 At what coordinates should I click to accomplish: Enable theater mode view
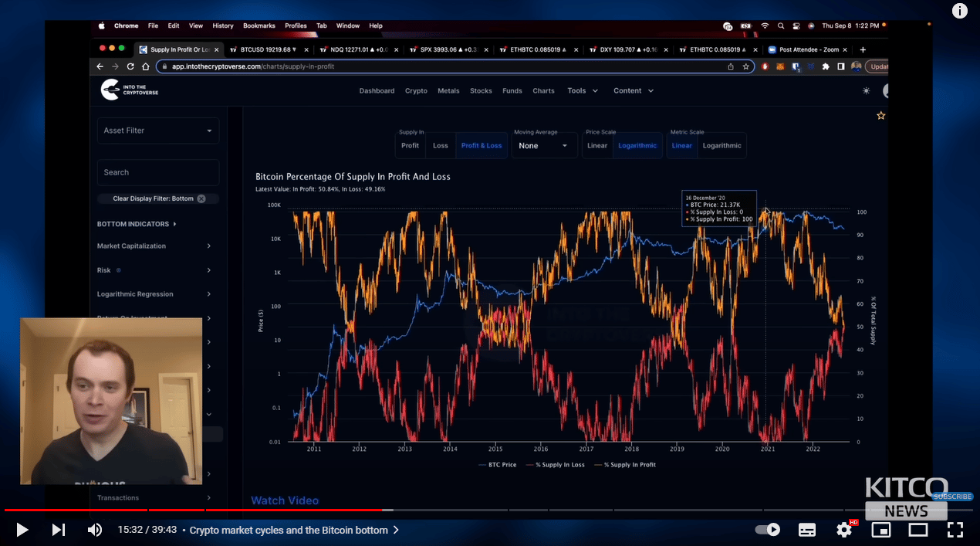(917, 530)
